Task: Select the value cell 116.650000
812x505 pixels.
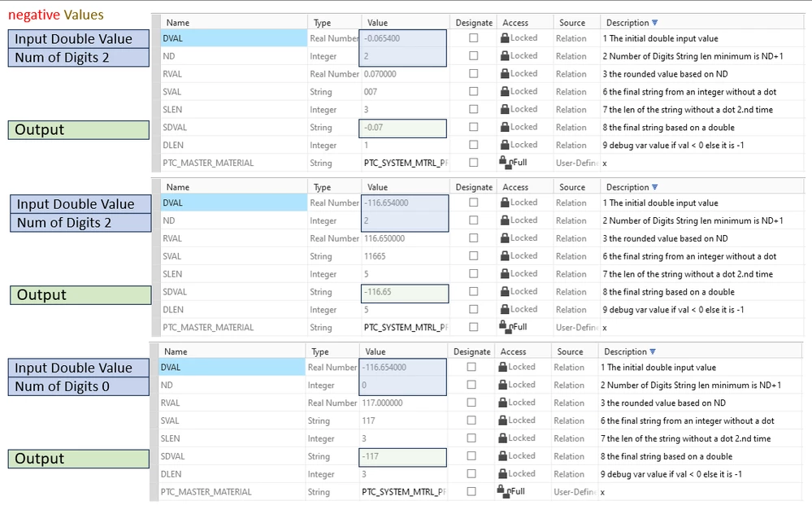Action: pyautogui.click(x=405, y=238)
